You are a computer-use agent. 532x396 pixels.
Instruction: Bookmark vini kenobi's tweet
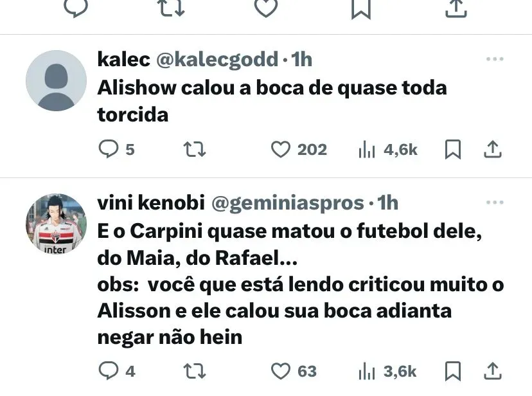point(453,371)
